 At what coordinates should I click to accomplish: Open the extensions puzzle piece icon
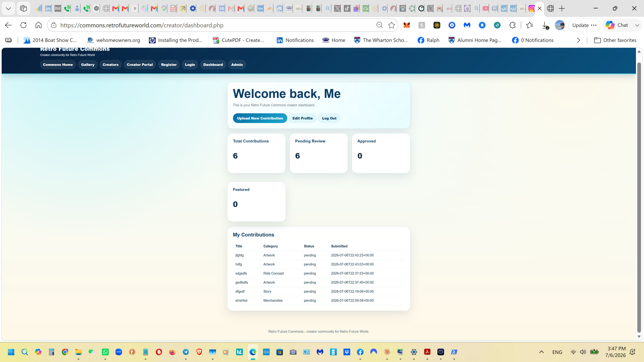[x=512, y=25]
